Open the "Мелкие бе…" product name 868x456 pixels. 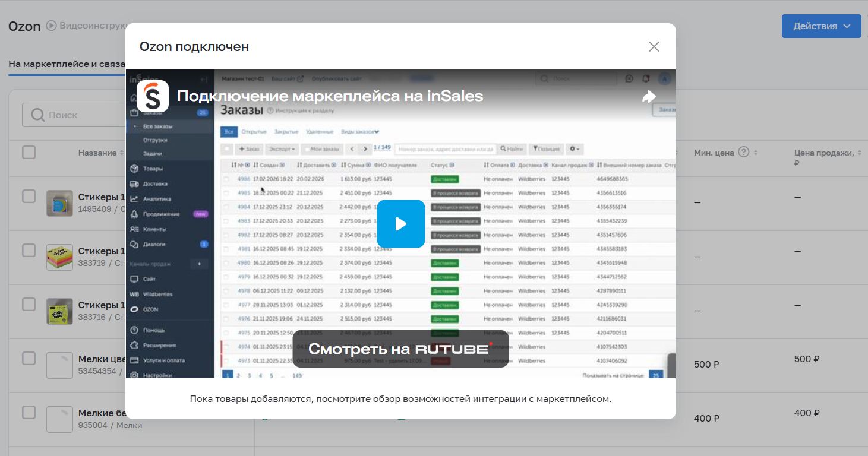tap(102, 413)
